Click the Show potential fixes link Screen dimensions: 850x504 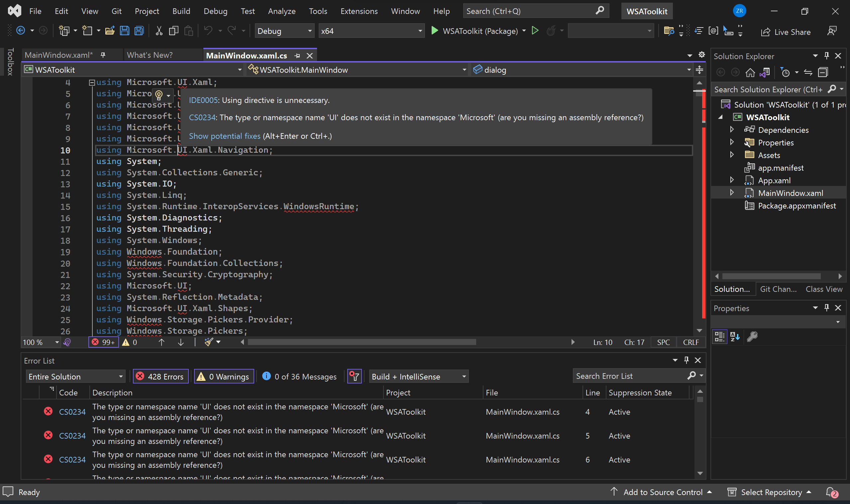point(224,136)
